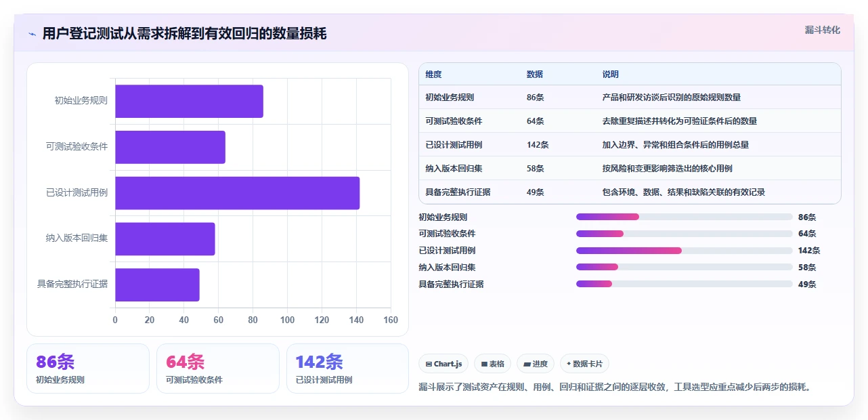Click the 纳入版本回归集 progress bar
Screen dimensions: 868x420
(x=684, y=267)
